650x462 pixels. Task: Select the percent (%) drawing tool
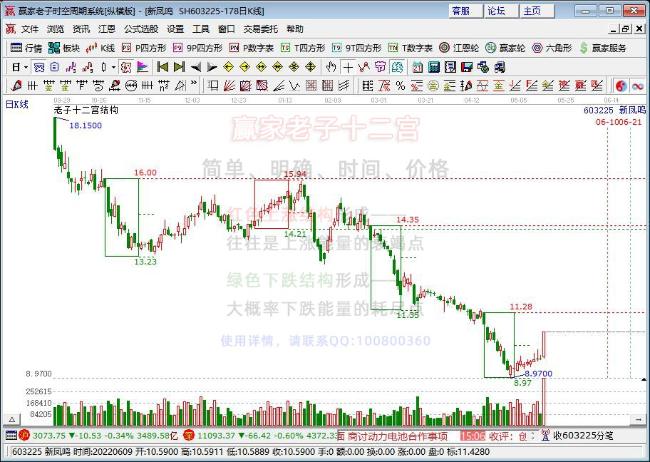[400, 86]
